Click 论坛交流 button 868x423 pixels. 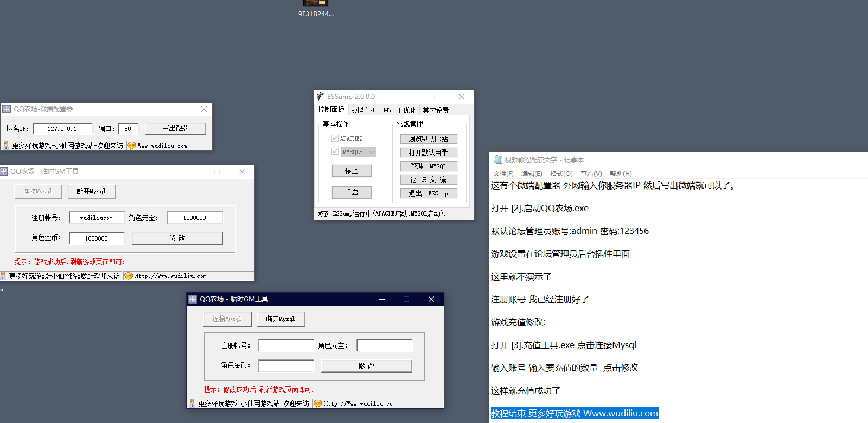point(429,180)
